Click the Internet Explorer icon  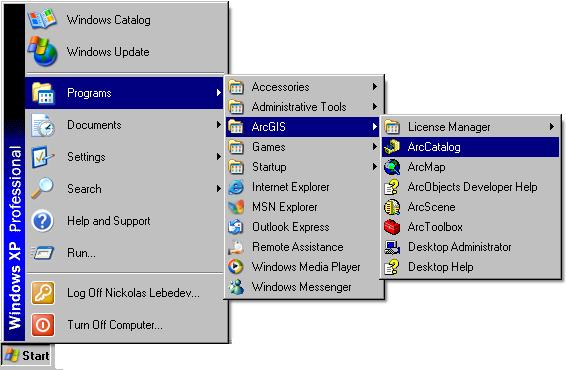pyautogui.click(x=236, y=187)
